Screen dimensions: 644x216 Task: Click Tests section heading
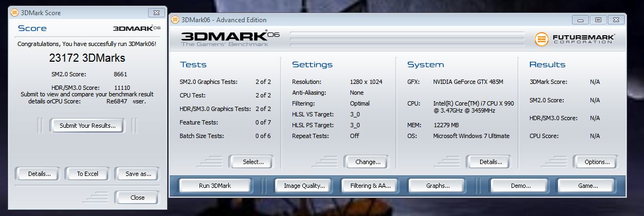(193, 64)
